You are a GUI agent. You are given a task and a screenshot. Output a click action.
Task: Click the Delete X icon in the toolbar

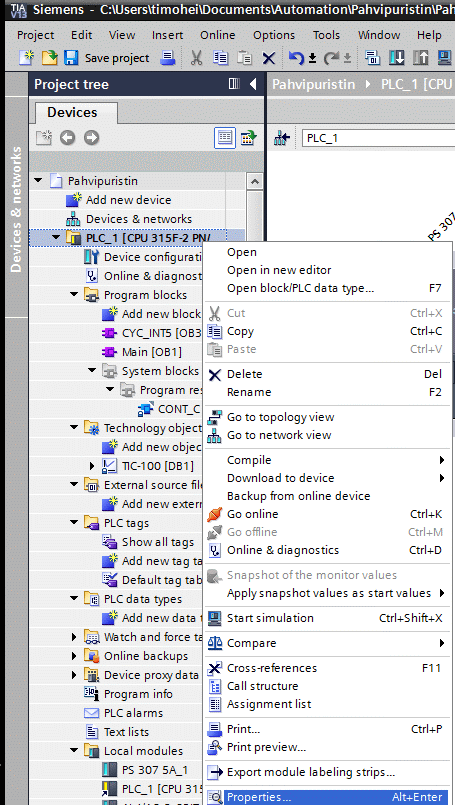coord(269,58)
